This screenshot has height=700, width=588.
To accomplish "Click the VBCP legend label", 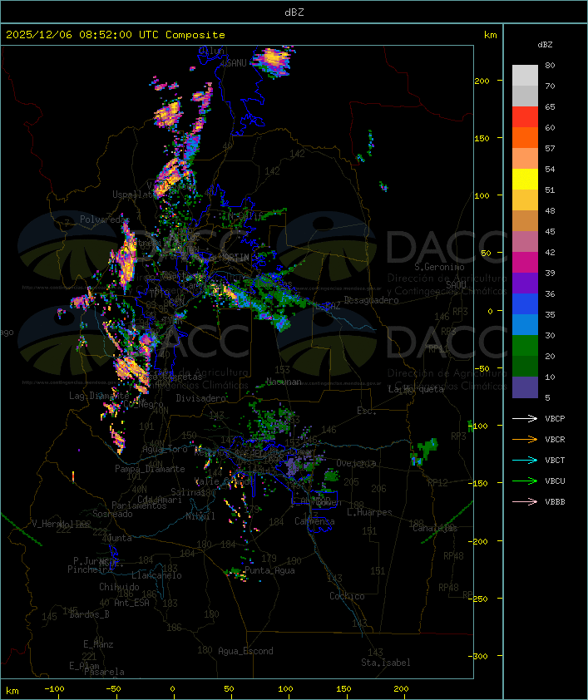I will (x=555, y=419).
